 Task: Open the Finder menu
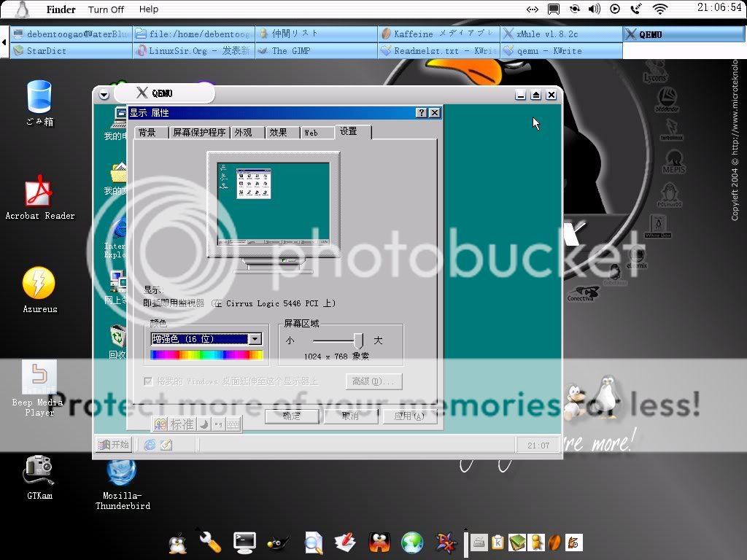61,9
